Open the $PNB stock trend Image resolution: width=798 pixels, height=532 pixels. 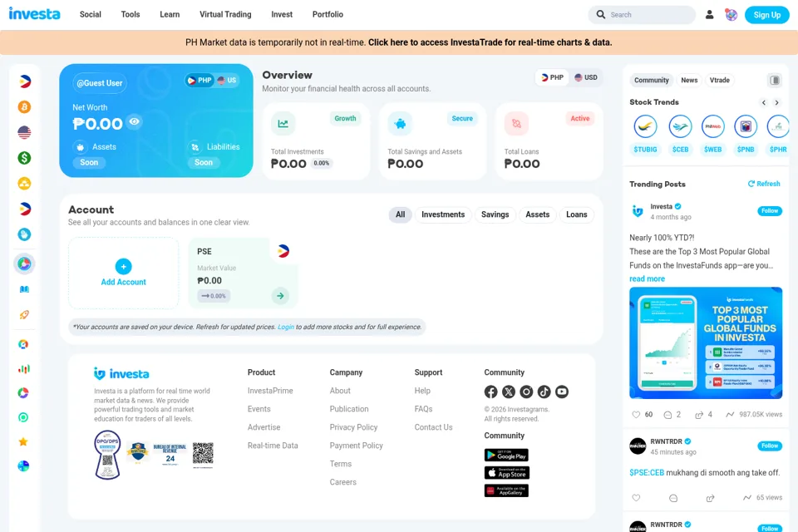point(746,135)
